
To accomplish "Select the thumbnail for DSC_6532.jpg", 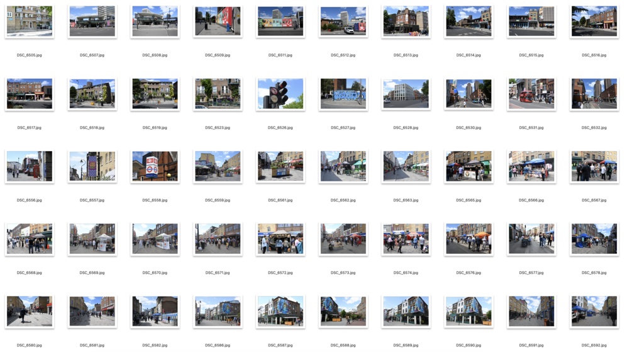I will click(x=594, y=94).
